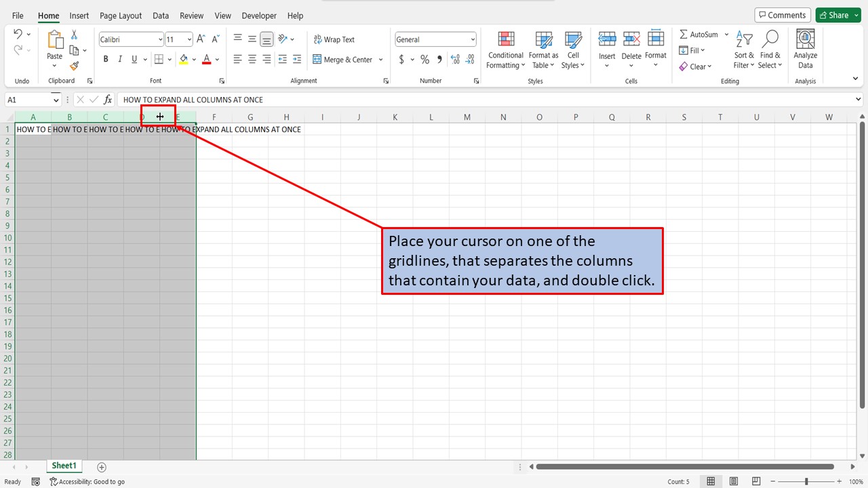Expand the font color dropdown arrow

pos(217,59)
